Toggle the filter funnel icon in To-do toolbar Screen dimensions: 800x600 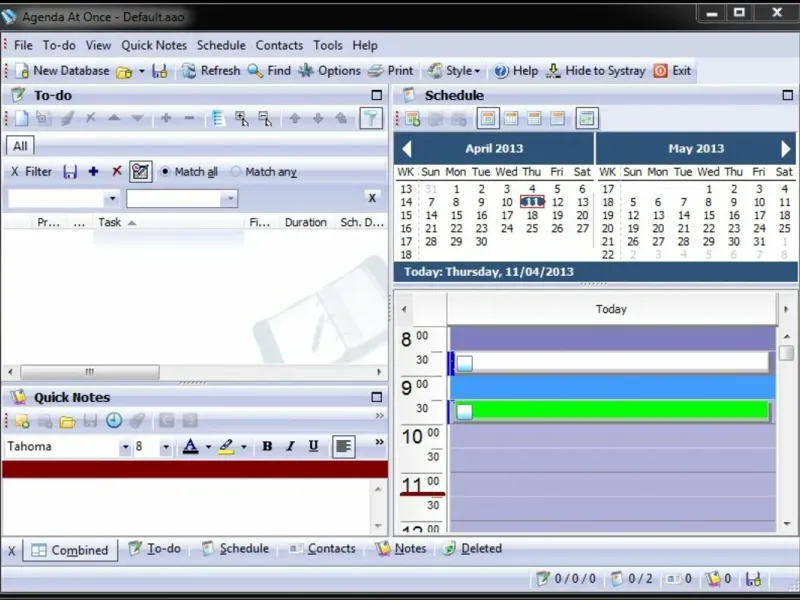click(x=371, y=118)
